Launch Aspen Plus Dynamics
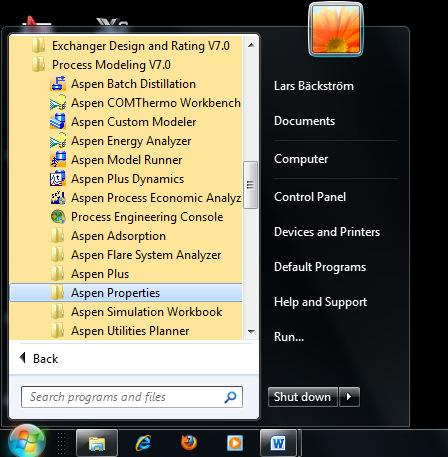 coord(126,179)
